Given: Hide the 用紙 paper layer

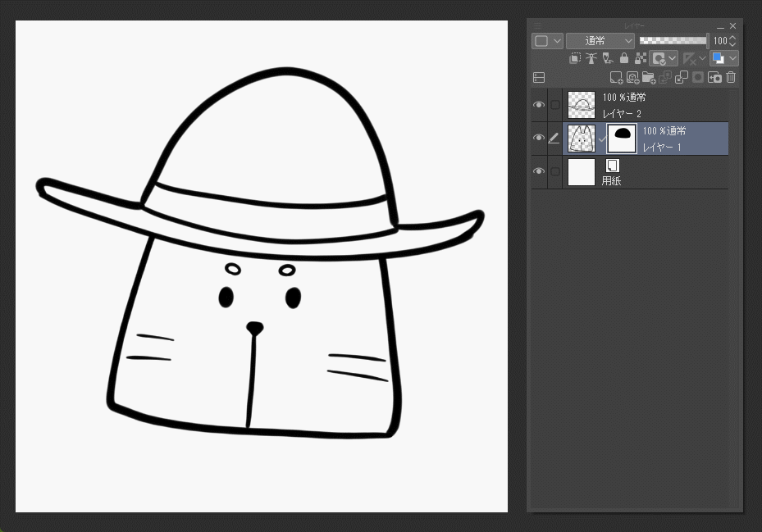Looking at the screenshot, I should [x=539, y=171].
